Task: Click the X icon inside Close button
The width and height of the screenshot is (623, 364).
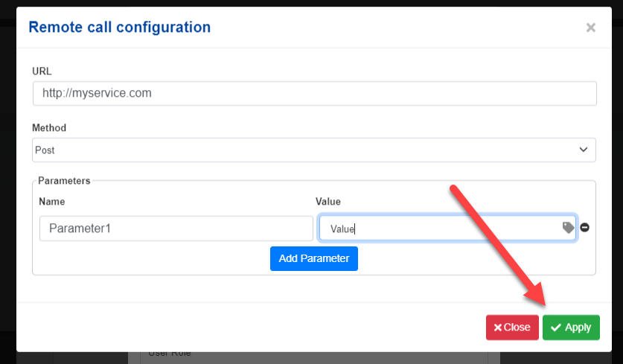Action: [x=497, y=328]
